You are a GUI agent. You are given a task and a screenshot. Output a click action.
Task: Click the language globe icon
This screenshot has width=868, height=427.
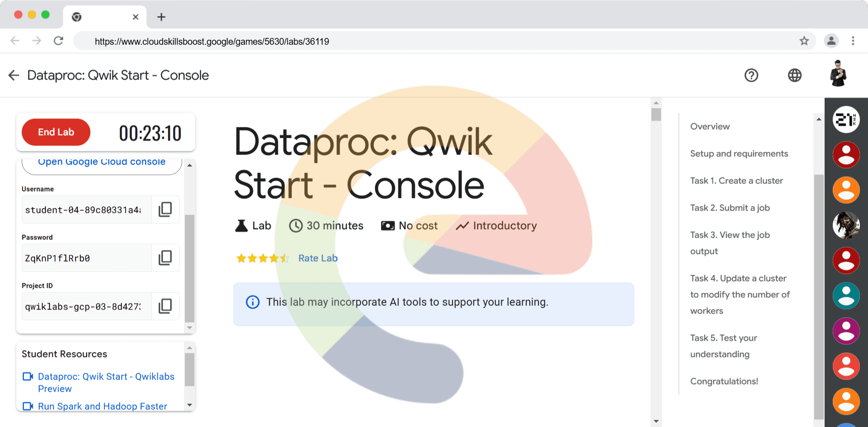click(x=794, y=75)
